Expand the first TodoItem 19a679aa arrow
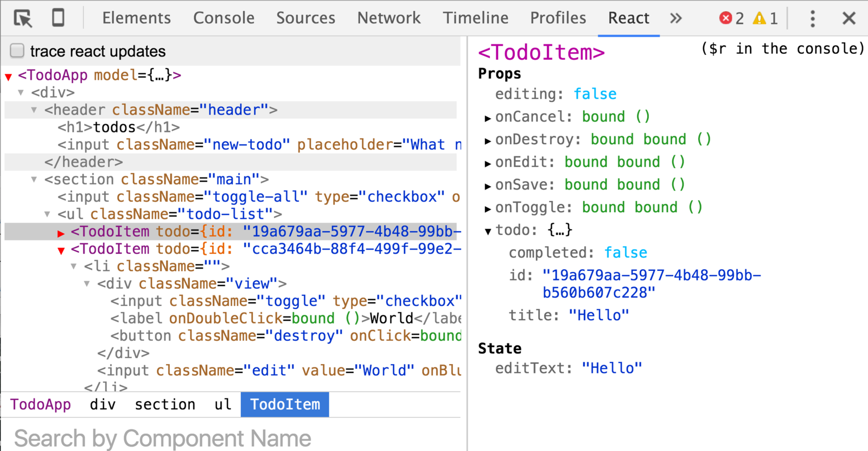The width and height of the screenshot is (868, 451). pyautogui.click(x=61, y=233)
